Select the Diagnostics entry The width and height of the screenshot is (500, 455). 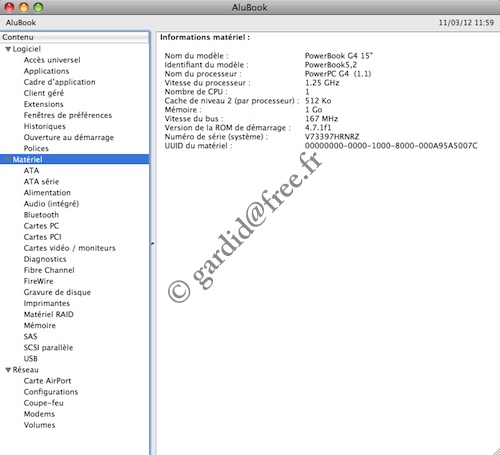(x=45, y=259)
